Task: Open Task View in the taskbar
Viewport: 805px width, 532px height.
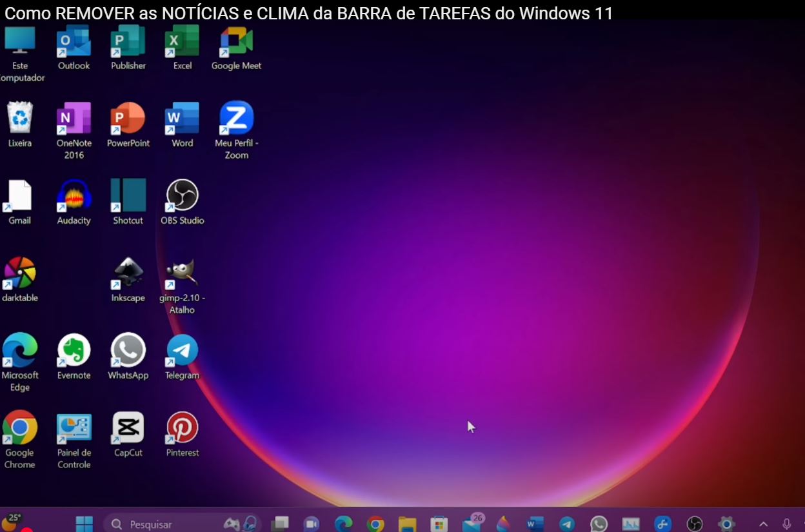Action: tap(280, 524)
